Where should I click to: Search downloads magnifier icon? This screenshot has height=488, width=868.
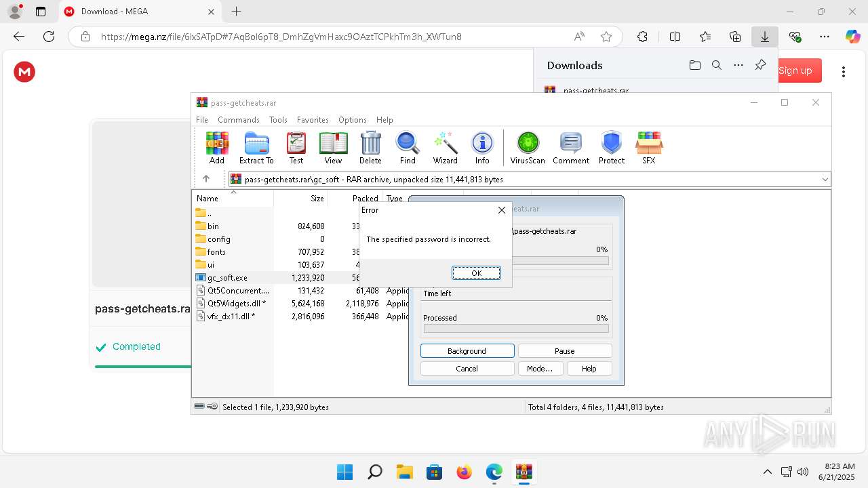tap(717, 65)
